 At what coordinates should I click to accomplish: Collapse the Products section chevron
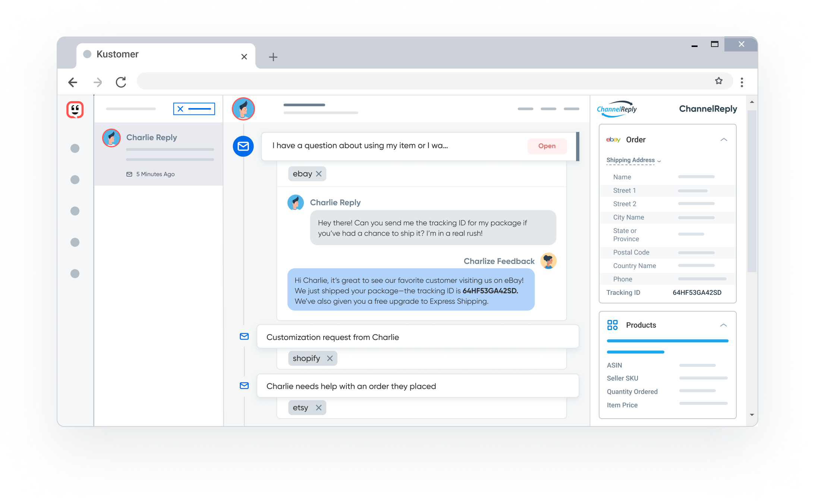coord(724,325)
